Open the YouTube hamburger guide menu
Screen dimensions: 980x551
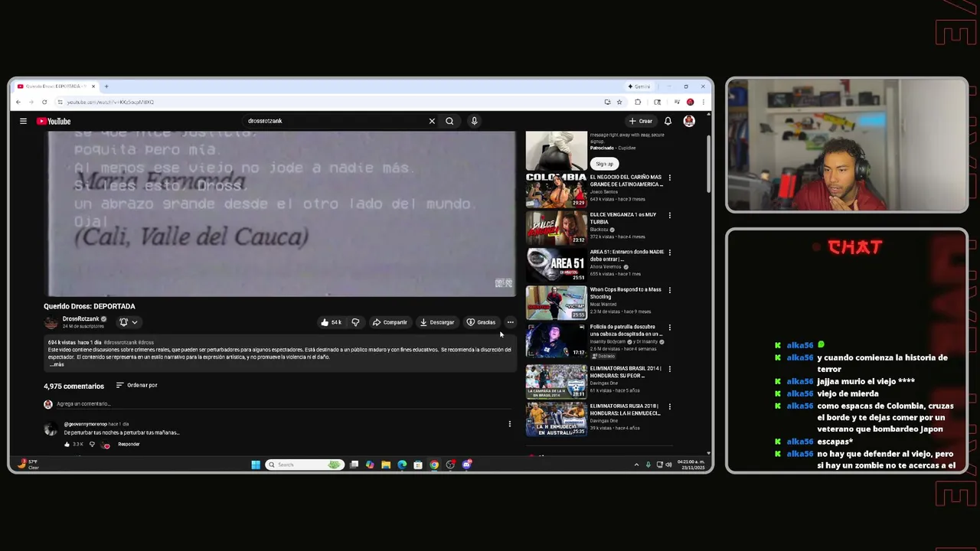[x=23, y=121]
